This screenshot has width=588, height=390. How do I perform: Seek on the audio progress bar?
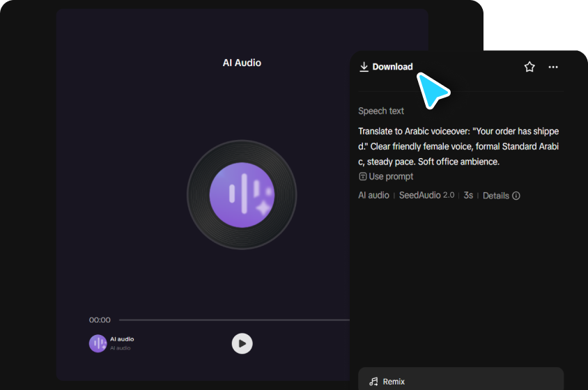234,320
